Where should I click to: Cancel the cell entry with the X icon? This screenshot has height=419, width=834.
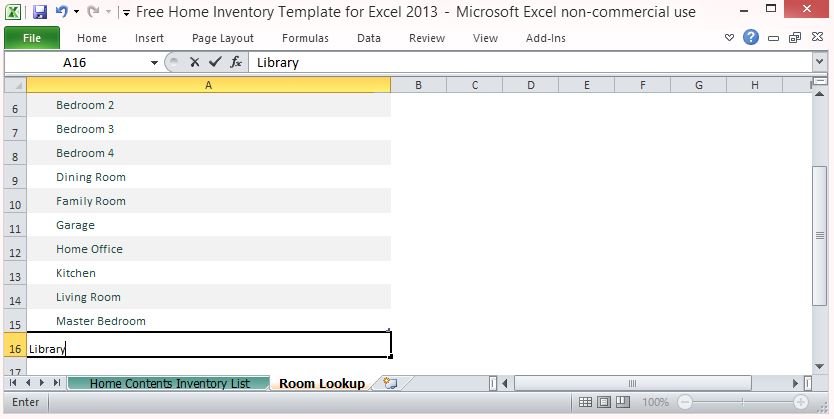click(x=195, y=63)
